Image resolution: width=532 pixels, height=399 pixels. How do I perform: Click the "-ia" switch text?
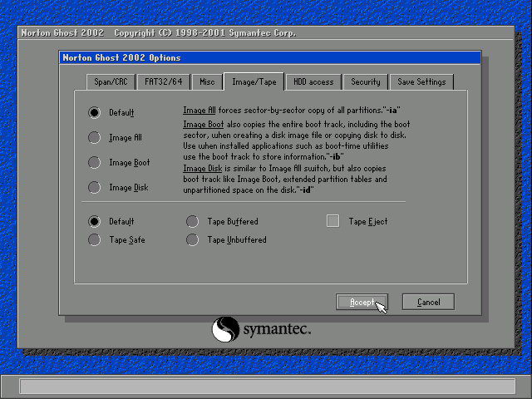[x=392, y=111]
